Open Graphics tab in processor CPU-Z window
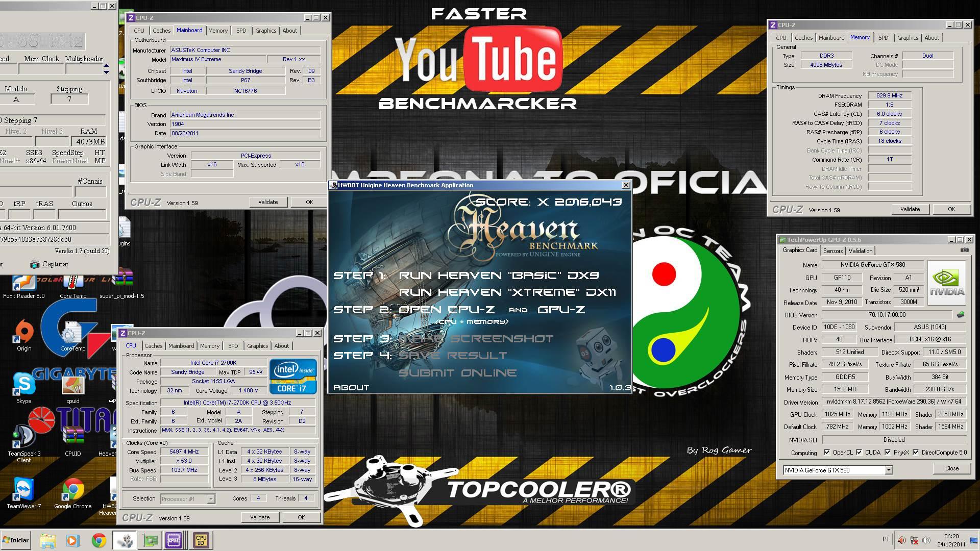This screenshot has height=551, width=980. [x=257, y=346]
